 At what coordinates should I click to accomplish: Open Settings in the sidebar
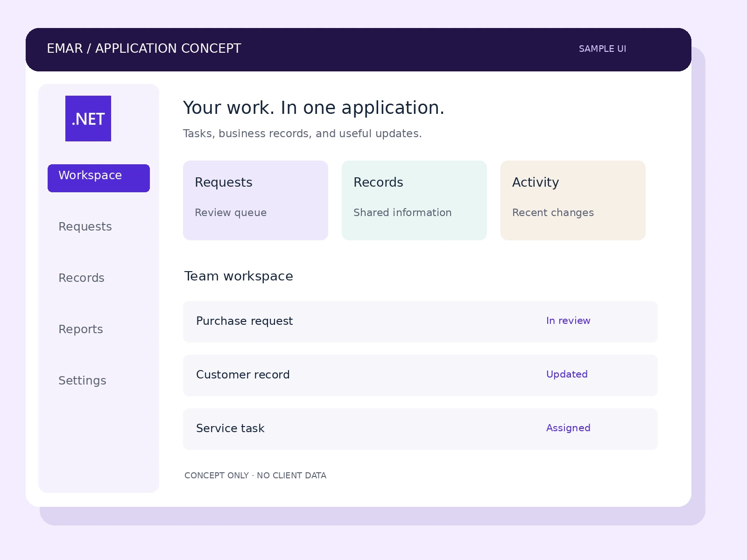point(82,381)
